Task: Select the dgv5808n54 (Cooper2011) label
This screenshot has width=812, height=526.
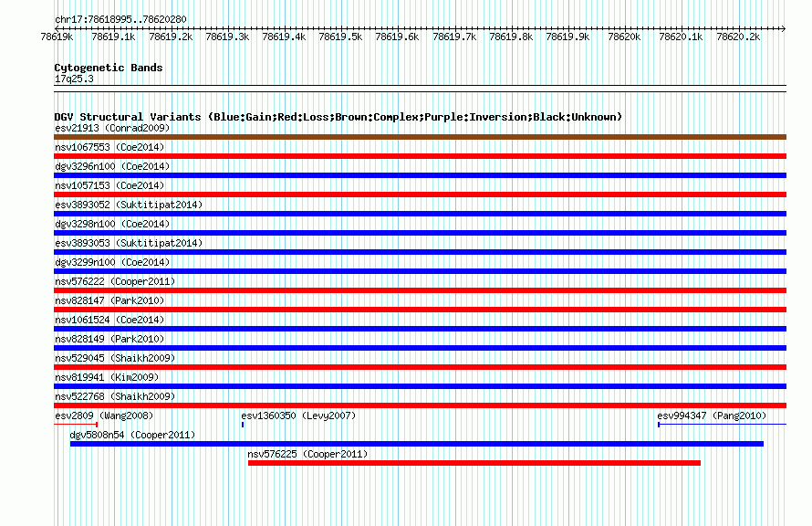Action: click(132, 435)
